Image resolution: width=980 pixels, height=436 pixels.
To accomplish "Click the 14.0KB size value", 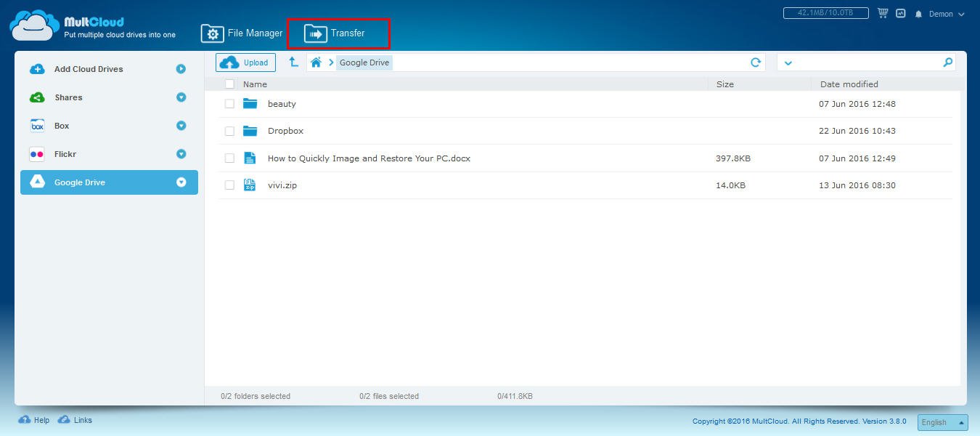I will tap(730, 185).
